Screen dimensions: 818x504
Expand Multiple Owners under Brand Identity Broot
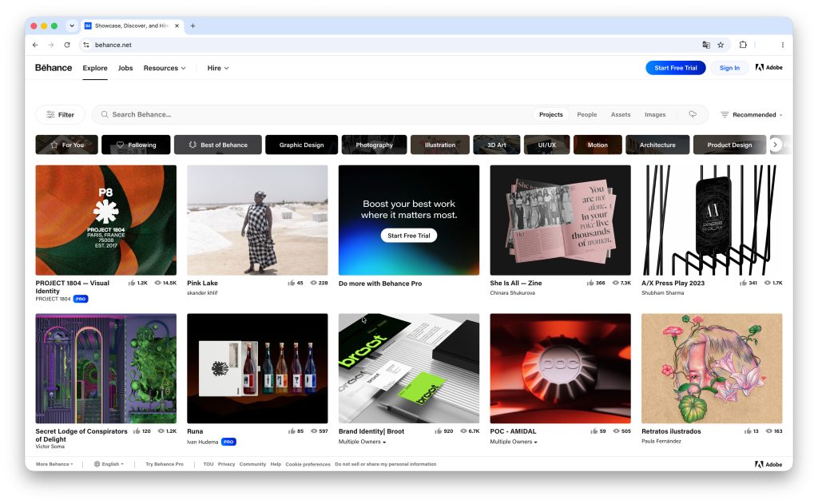tap(362, 442)
